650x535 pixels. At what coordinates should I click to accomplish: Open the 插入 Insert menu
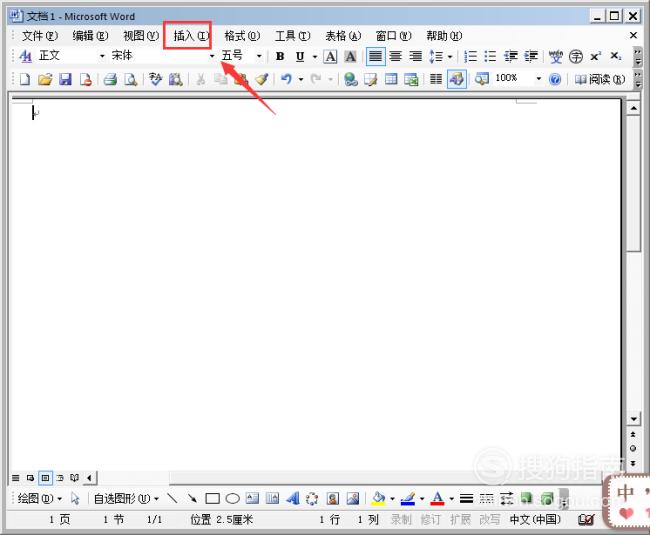click(x=192, y=36)
